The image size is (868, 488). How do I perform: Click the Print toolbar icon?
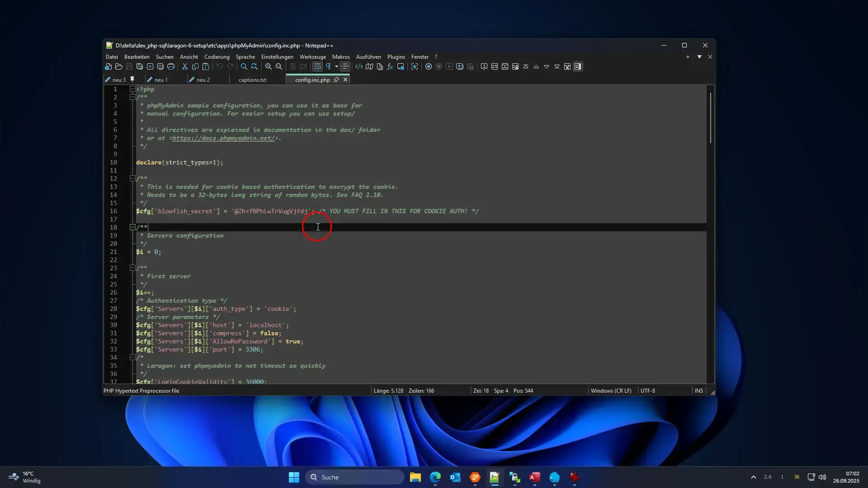point(171,67)
